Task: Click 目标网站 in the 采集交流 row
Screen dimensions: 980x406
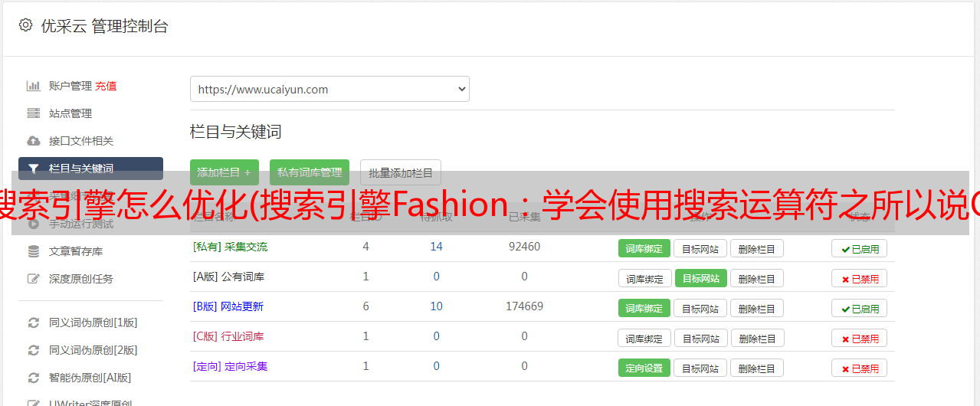Action: [700, 248]
